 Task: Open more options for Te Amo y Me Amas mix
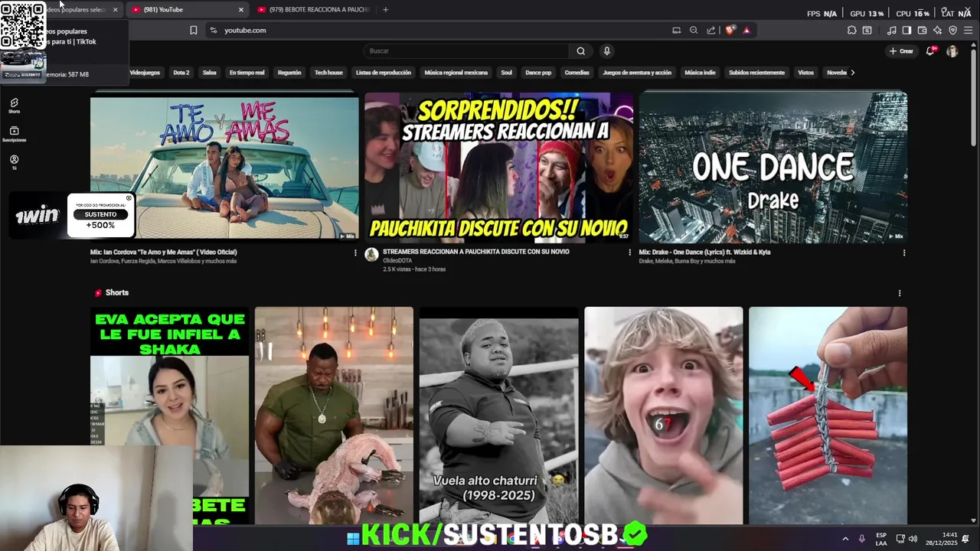(355, 253)
